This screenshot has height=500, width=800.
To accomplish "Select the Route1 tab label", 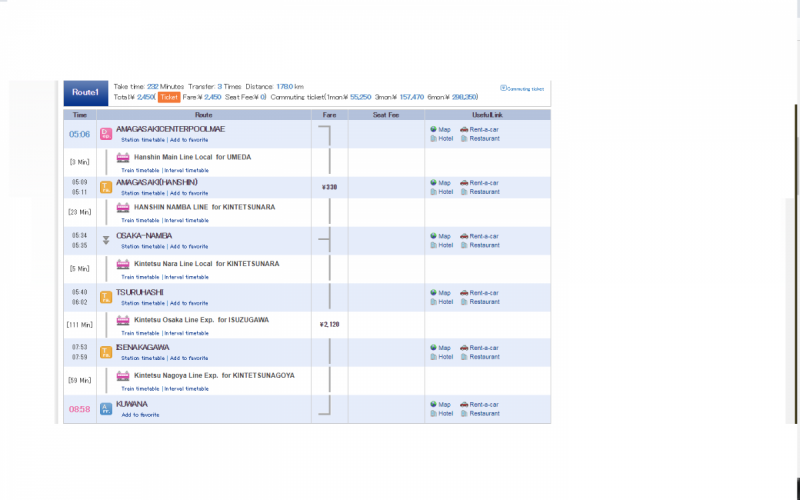I will (x=85, y=93).
